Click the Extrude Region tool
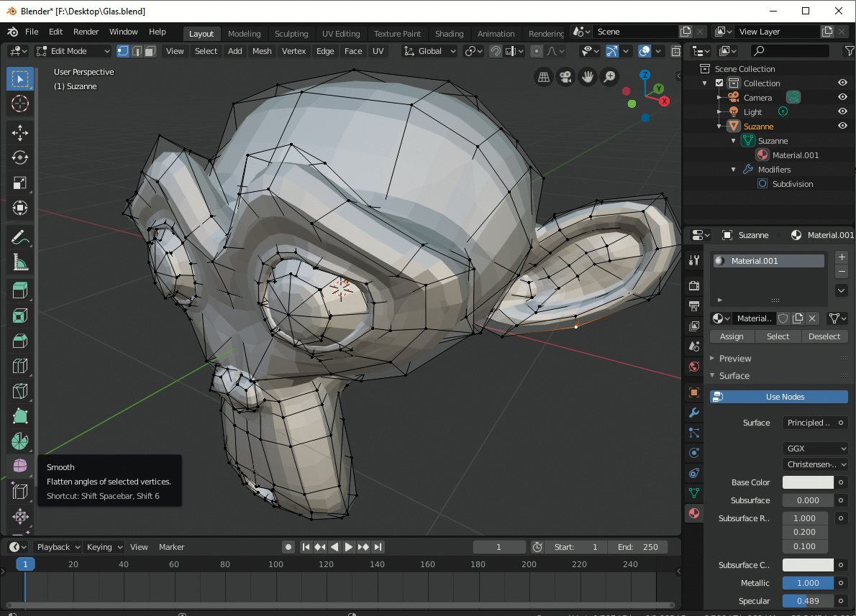856x616 pixels. pyautogui.click(x=20, y=290)
